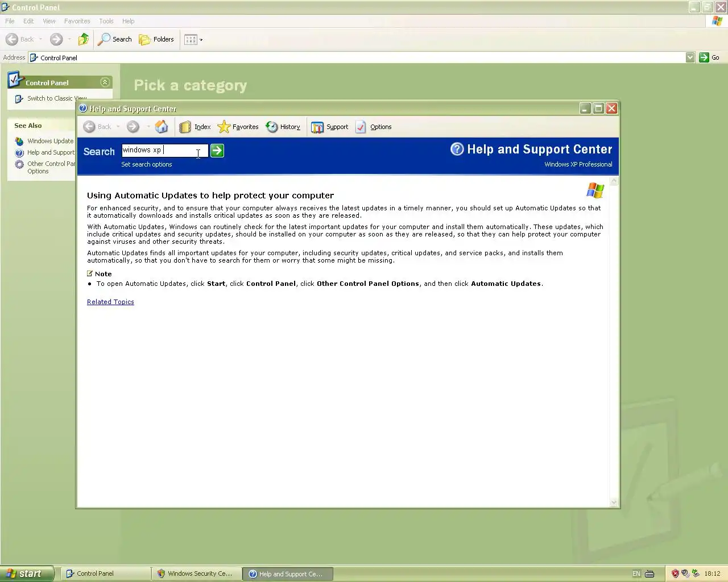Switch to Control Panel taskbar button

click(x=106, y=573)
